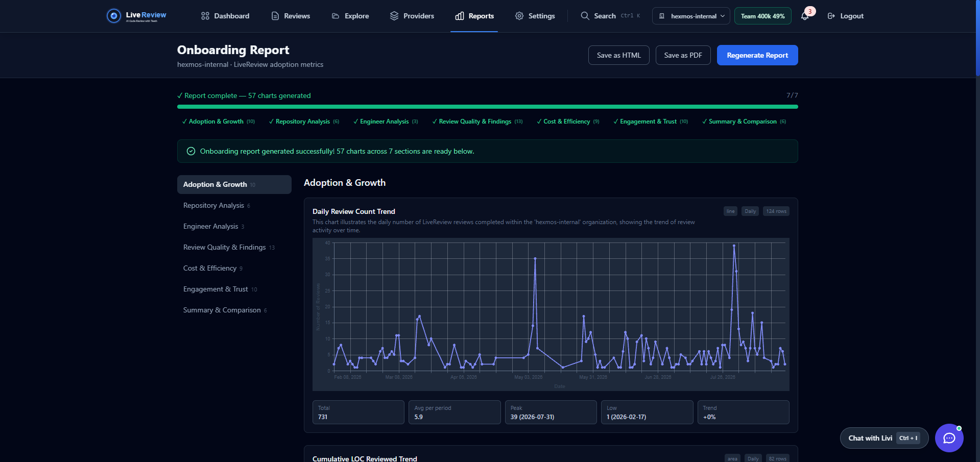This screenshot has width=980, height=462.
Task: Click the green report progress bar
Action: (488, 107)
